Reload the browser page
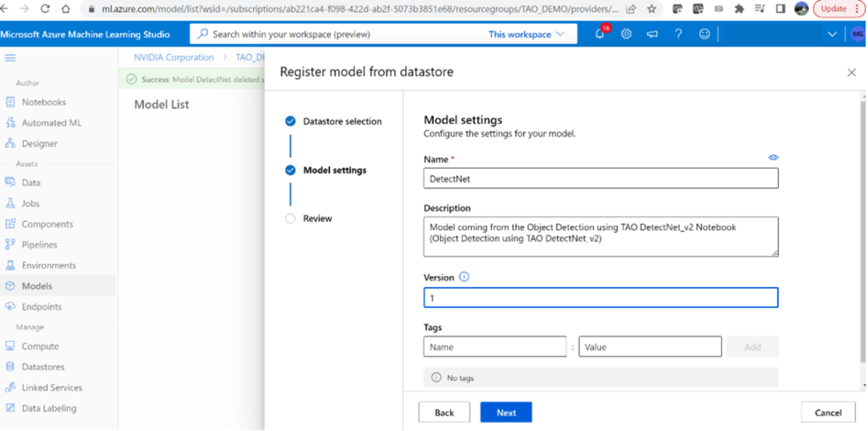The width and height of the screenshot is (868, 431). (45, 9)
